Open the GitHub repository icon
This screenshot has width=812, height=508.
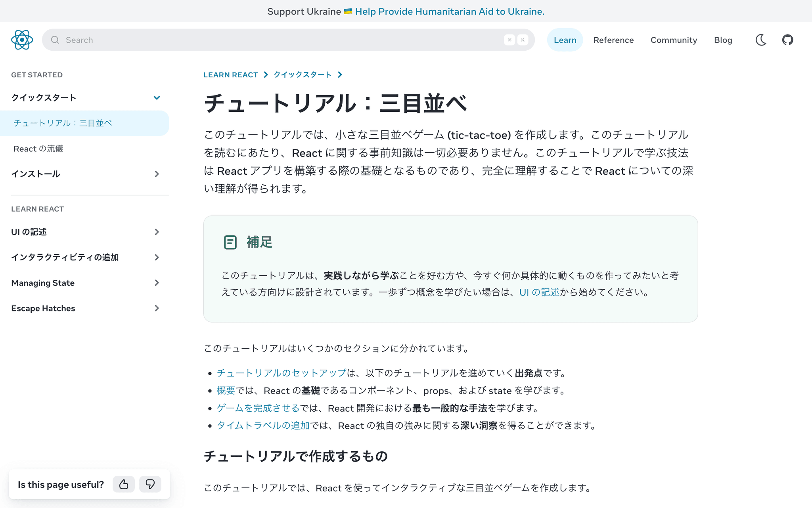point(787,40)
